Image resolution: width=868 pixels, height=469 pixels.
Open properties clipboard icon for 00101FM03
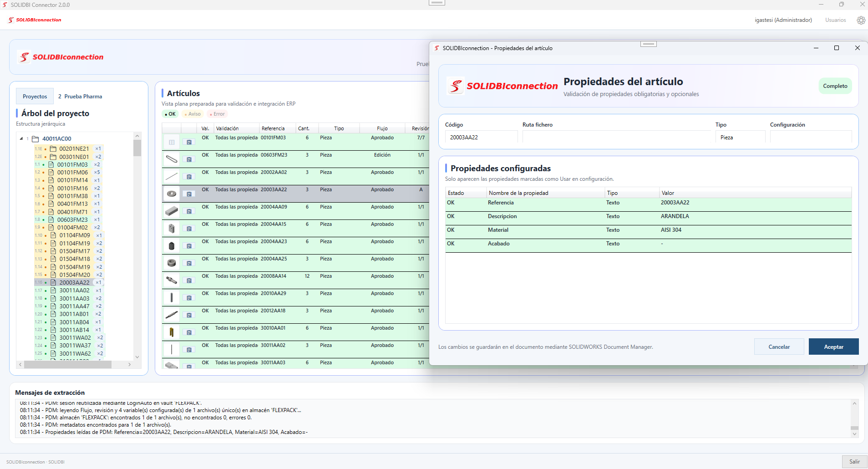click(x=189, y=142)
